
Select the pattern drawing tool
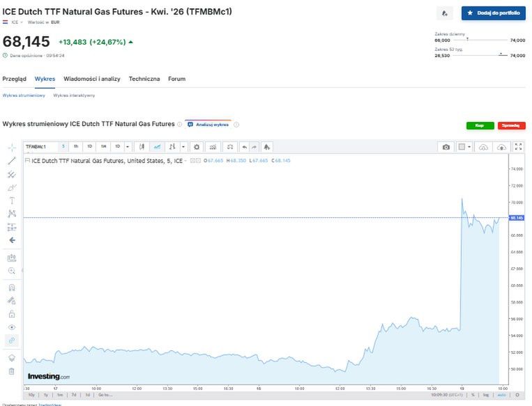click(12, 214)
